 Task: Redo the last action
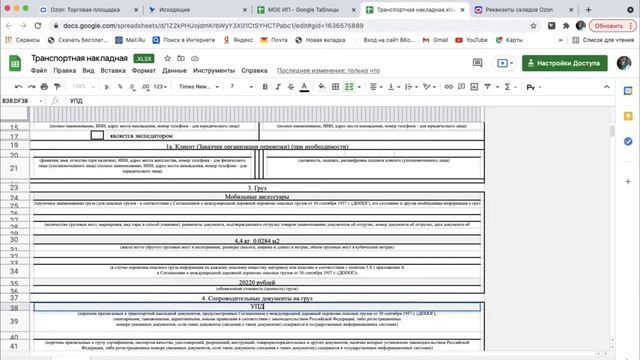[31, 87]
